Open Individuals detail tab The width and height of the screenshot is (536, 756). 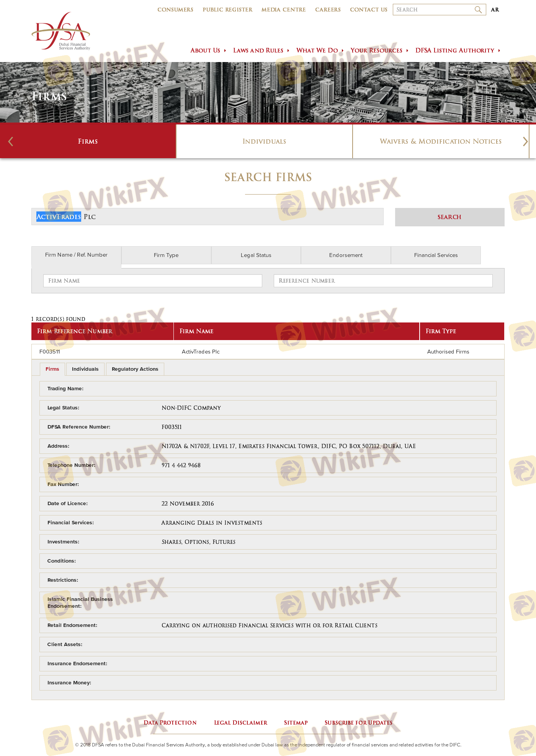[85, 369]
